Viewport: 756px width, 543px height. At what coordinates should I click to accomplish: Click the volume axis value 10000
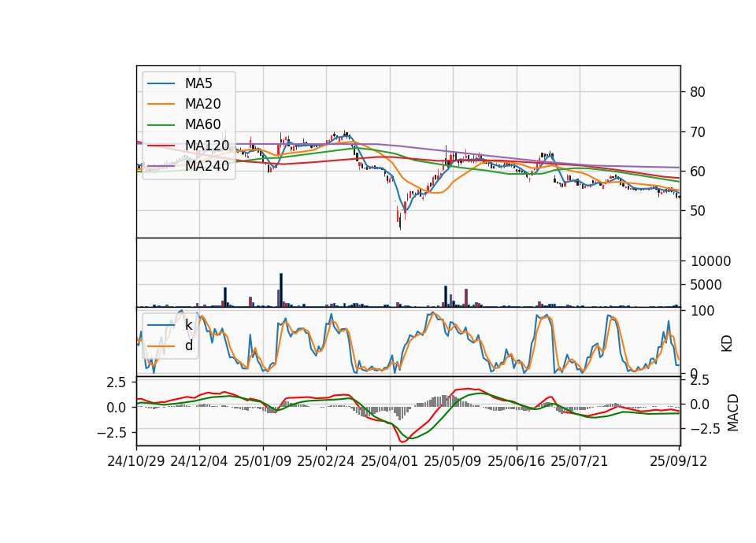click(x=710, y=261)
